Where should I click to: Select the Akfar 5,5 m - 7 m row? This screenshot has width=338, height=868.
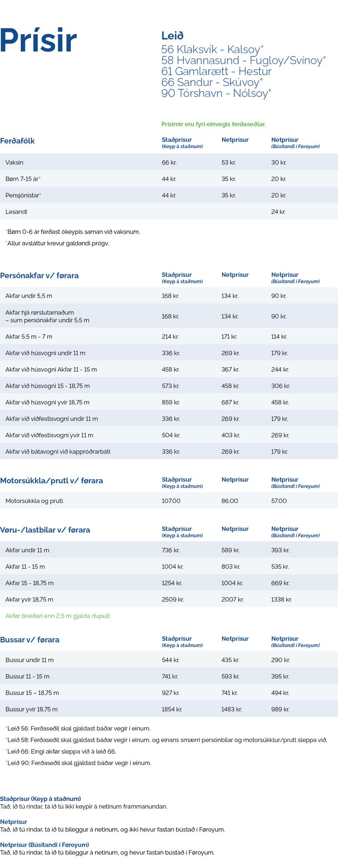point(29,337)
